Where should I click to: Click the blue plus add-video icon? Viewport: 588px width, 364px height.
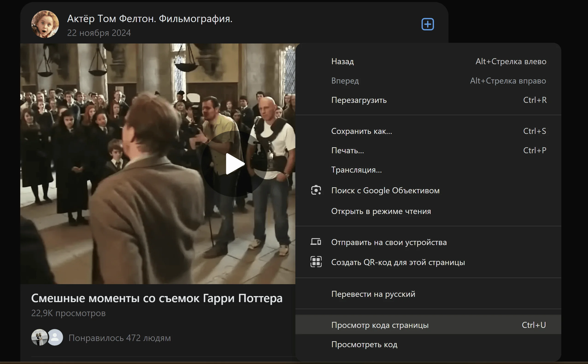point(428,24)
